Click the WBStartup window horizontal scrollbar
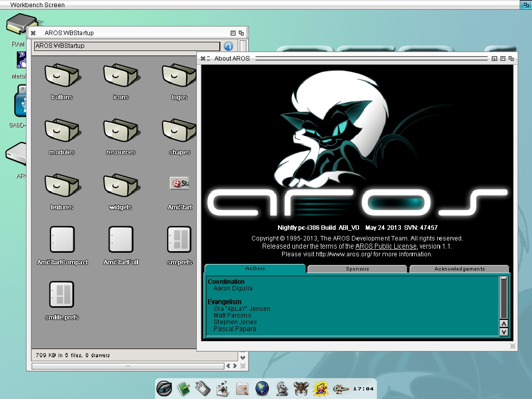This screenshot has width=532, height=399. pyautogui.click(x=128, y=366)
